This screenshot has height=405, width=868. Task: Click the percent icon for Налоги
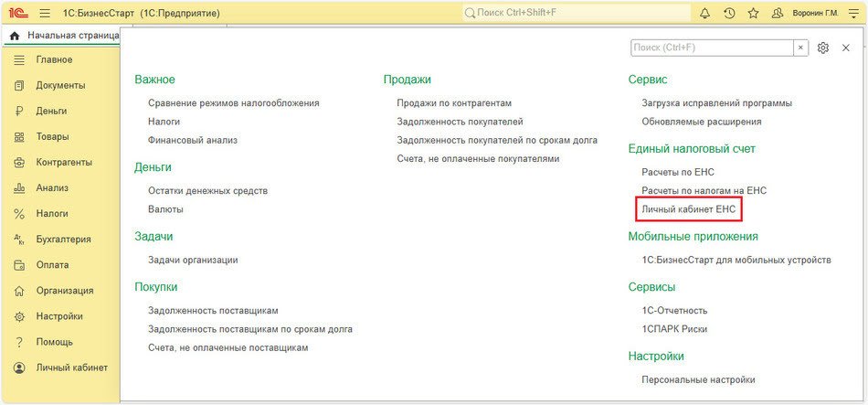click(x=19, y=213)
